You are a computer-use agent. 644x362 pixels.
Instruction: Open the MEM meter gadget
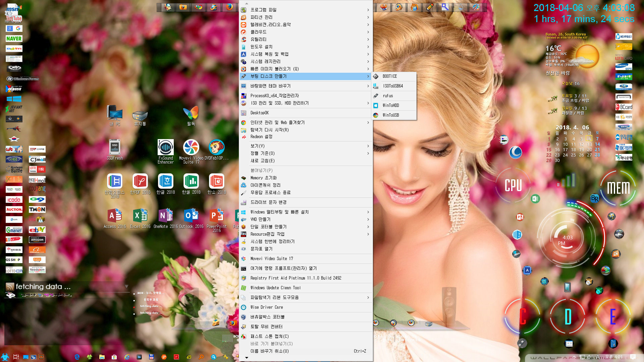click(618, 188)
